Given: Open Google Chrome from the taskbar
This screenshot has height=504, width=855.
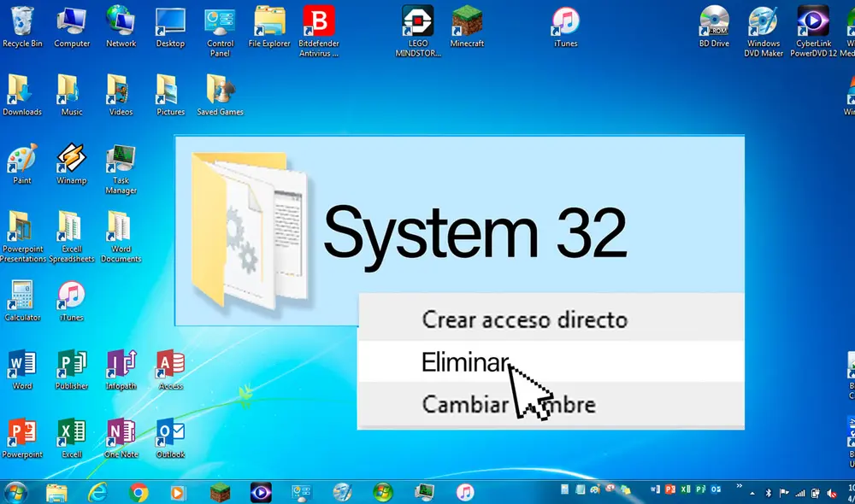Looking at the screenshot, I should click(x=139, y=494).
